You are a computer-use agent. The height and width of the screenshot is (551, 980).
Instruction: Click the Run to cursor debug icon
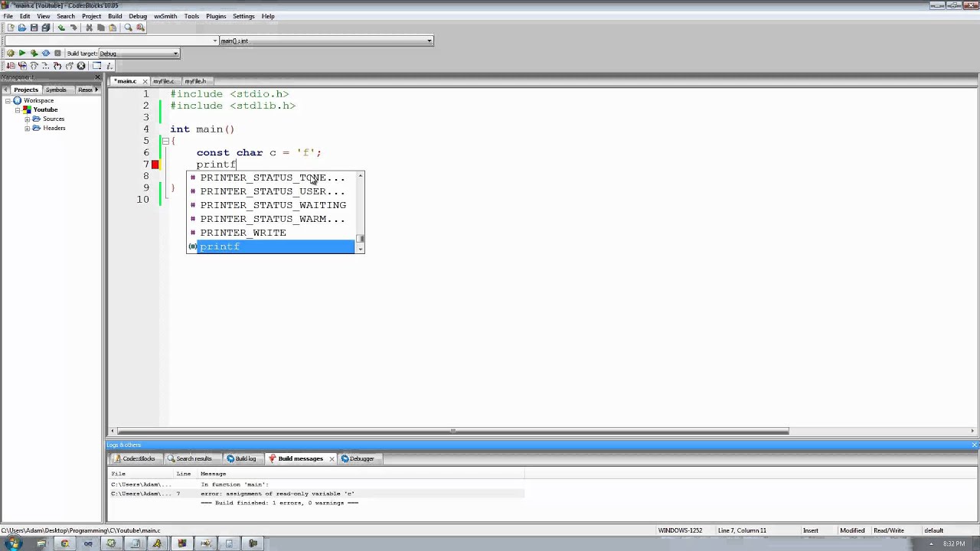pos(22,66)
